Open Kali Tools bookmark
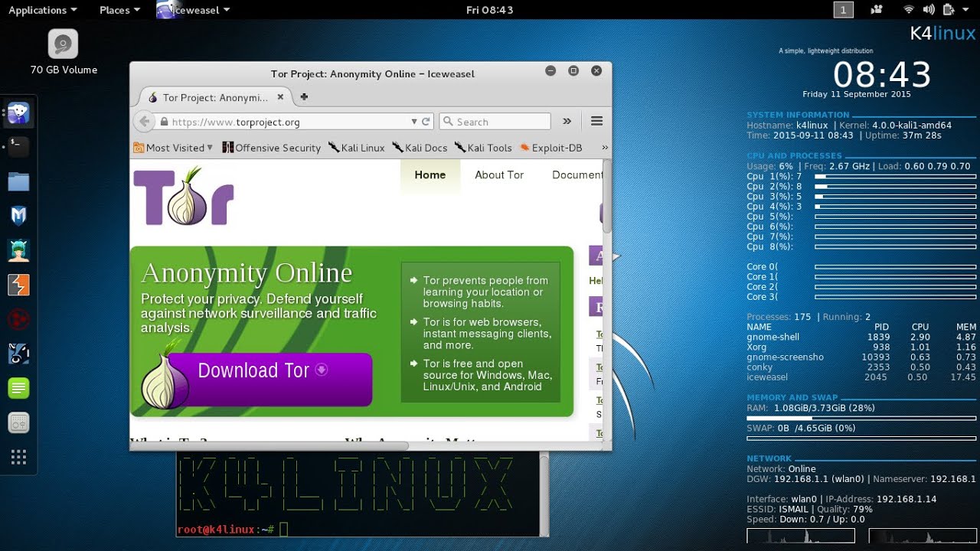 483,148
